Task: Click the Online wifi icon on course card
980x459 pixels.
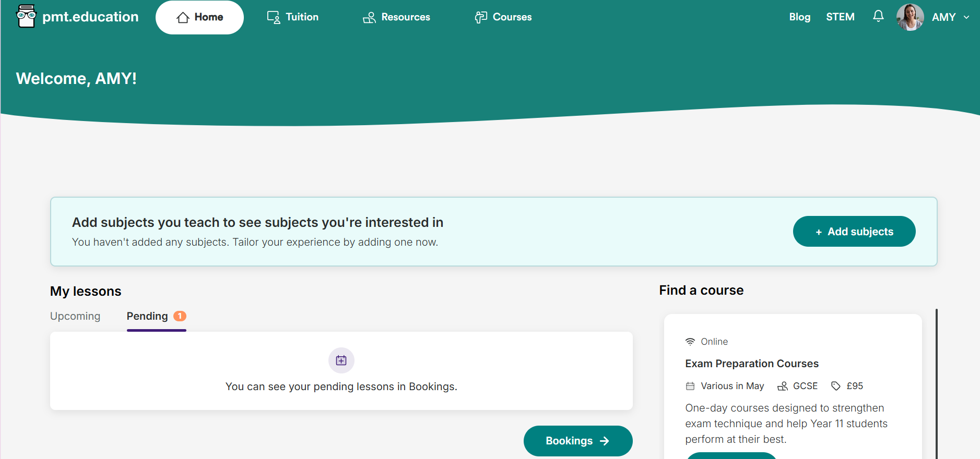Action: pos(690,342)
